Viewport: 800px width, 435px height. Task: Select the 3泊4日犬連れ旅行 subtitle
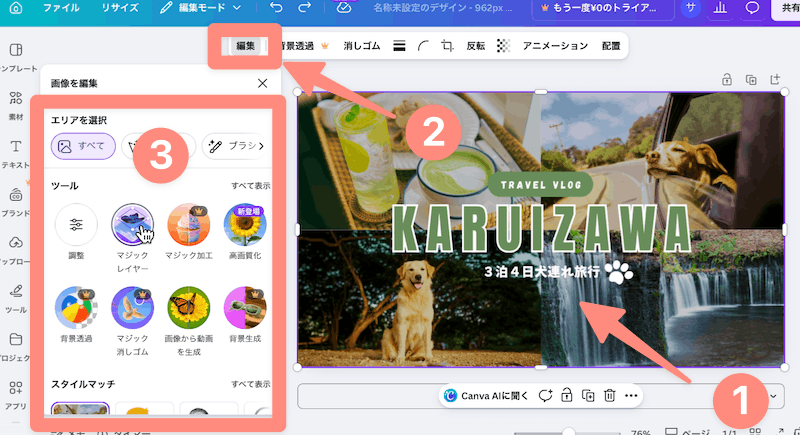point(542,271)
